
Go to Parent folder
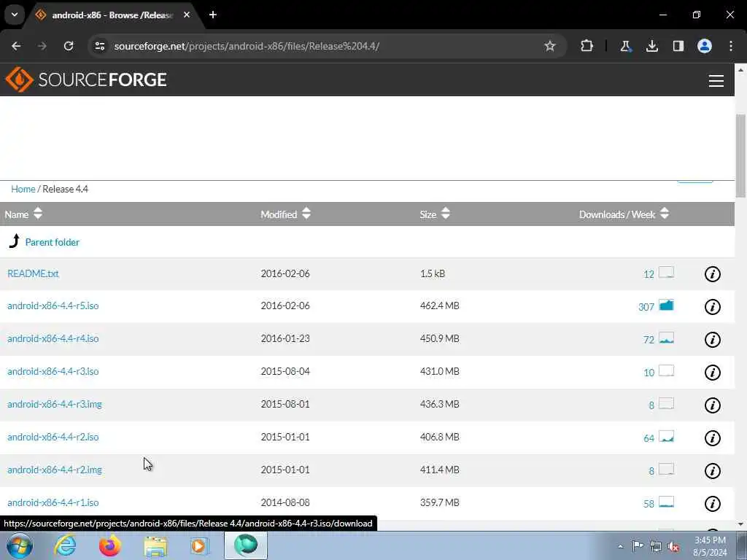tap(53, 242)
